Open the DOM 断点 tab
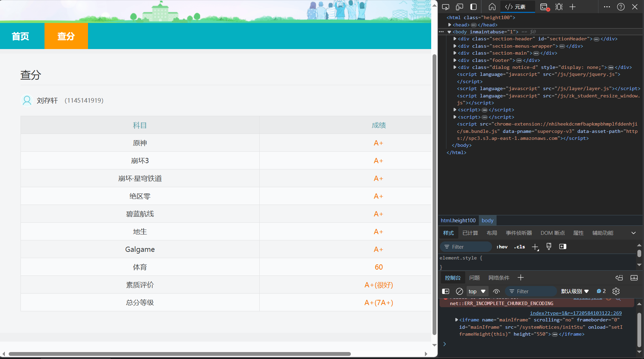This screenshot has width=644, height=359. (x=553, y=233)
